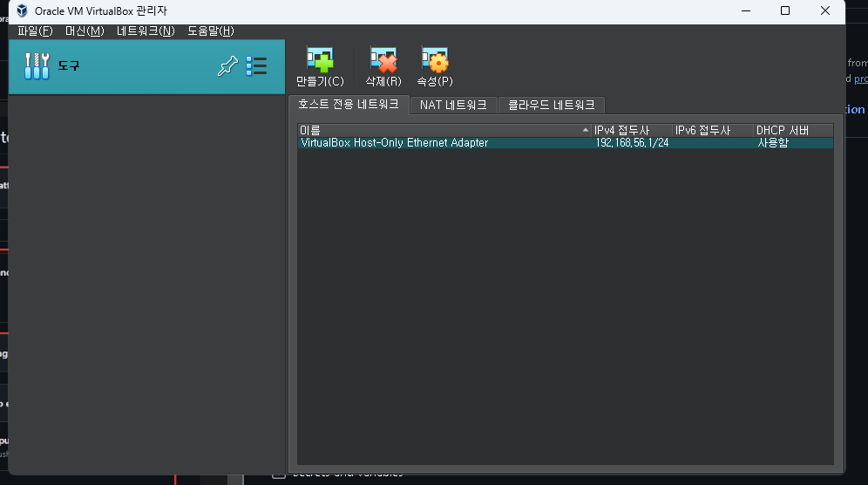The height and width of the screenshot is (485, 868).
Task: Click the DHCP 서버 column header
Action: [x=793, y=130]
